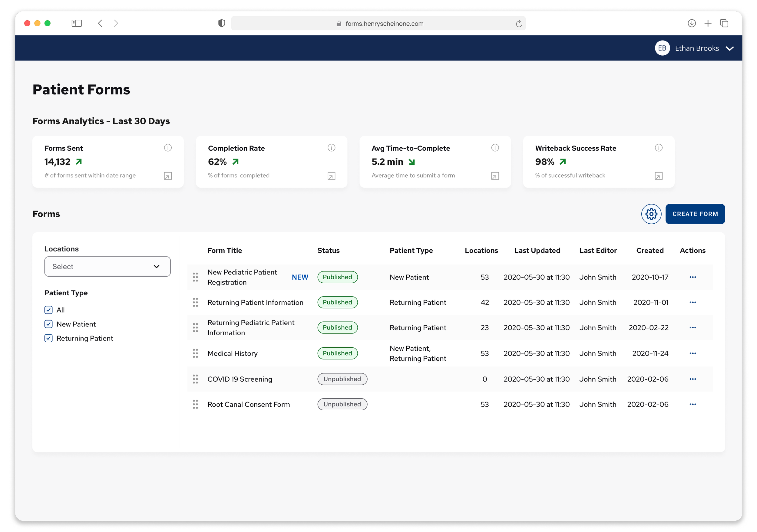This screenshot has height=532, width=757.
Task: Click the browser sidebar toggle icon
Action: tap(77, 23)
